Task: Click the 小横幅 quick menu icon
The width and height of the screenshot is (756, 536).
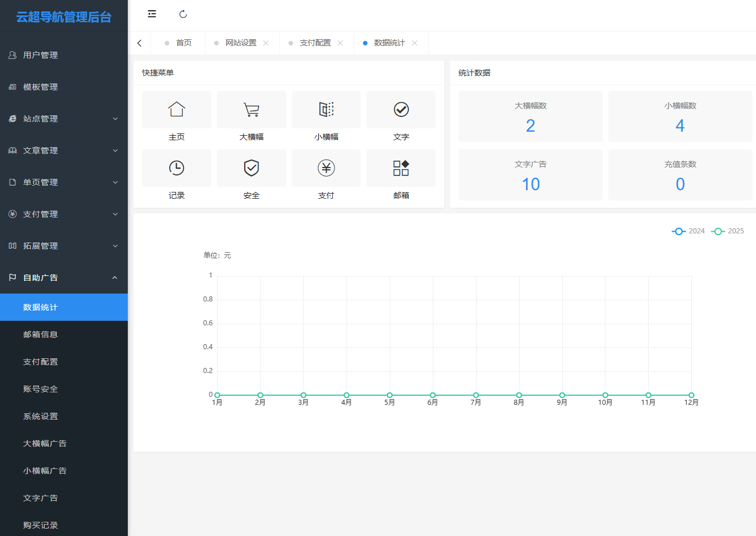Action: point(326,110)
